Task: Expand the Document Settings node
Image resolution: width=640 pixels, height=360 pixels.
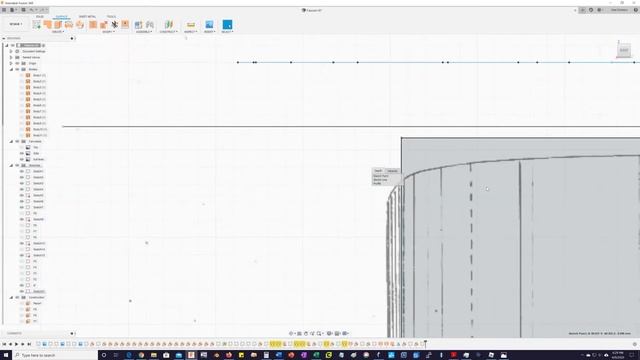Action: click(11, 51)
